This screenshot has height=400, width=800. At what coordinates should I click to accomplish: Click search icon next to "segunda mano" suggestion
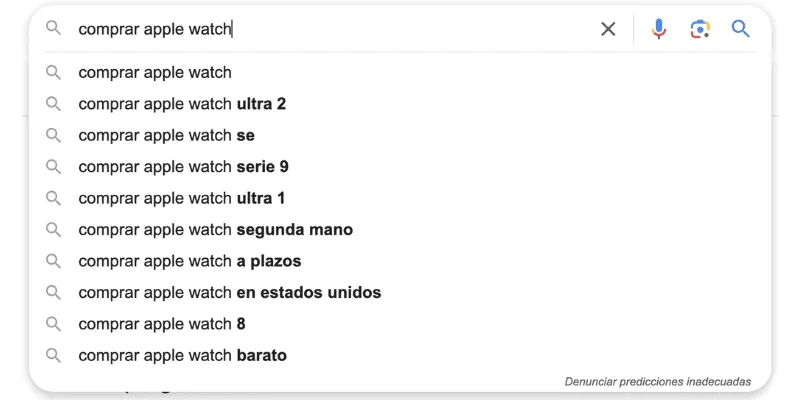54,230
